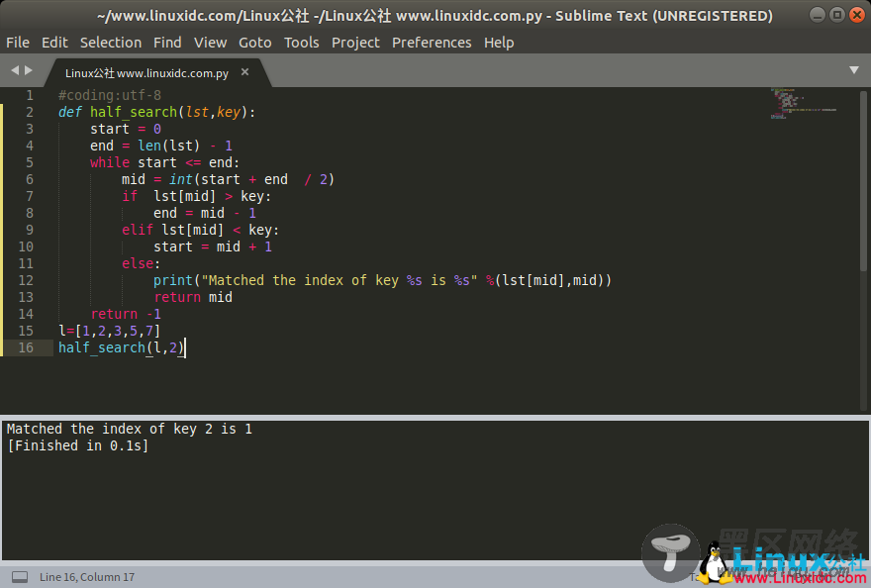Click line number 5 in gutter
871x588 pixels.
(30, 163)
